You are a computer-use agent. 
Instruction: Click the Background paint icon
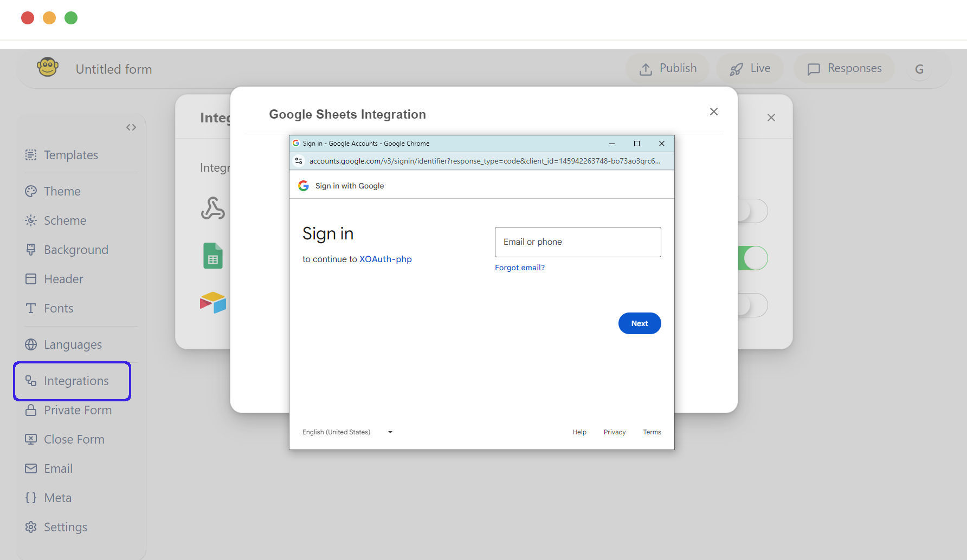click(x=31, y=250)
